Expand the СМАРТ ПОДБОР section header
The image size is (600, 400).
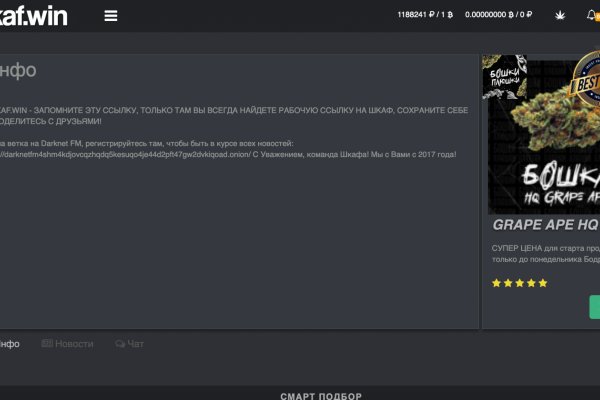pos(320,395)
